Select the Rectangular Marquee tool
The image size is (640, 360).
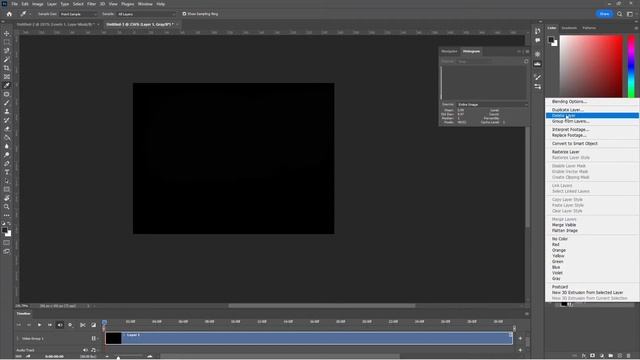(x=7, y=42)
